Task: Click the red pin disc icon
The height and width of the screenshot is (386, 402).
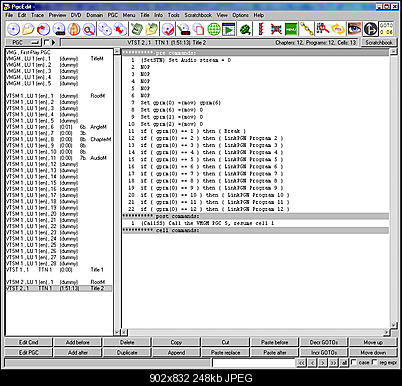Action: tap(120, 29)
